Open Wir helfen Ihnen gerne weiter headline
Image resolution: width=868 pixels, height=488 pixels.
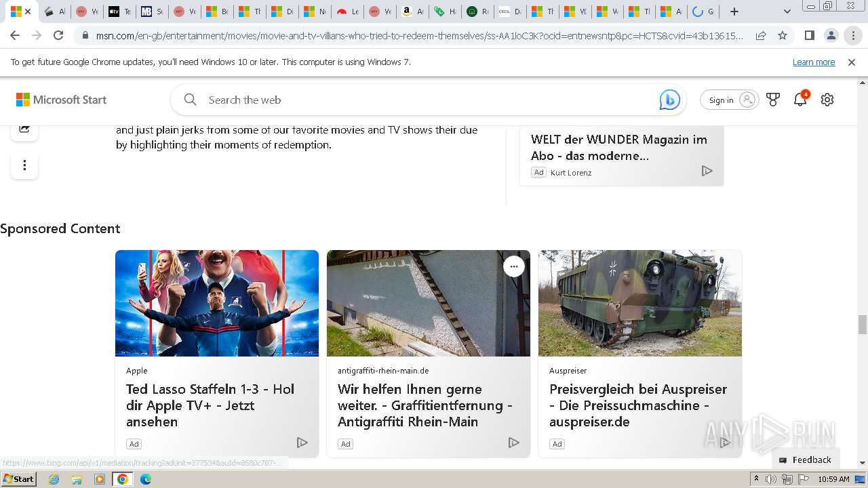pyautogui.click(x=425, y=405)
